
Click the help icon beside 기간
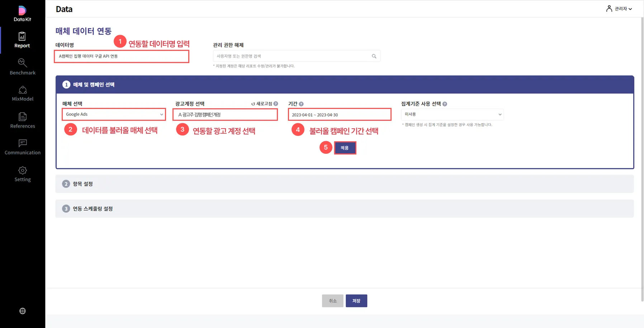[x=301, y=104]
